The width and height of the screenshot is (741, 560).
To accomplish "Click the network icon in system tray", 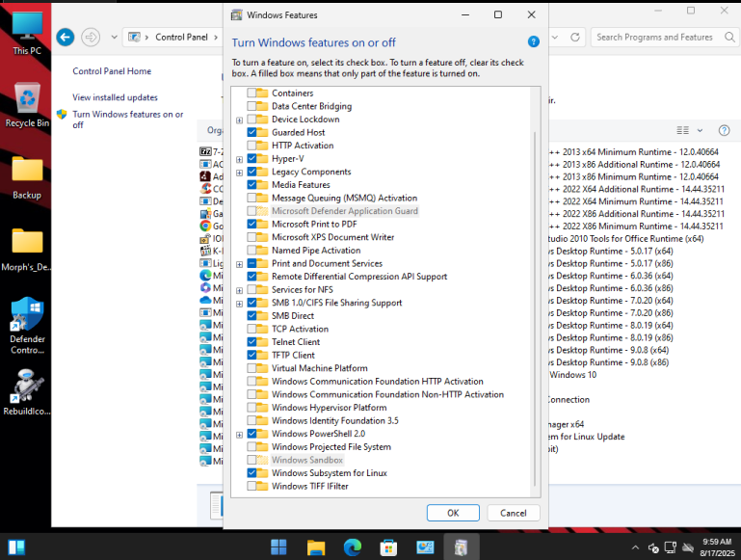I will click(670, 547).
